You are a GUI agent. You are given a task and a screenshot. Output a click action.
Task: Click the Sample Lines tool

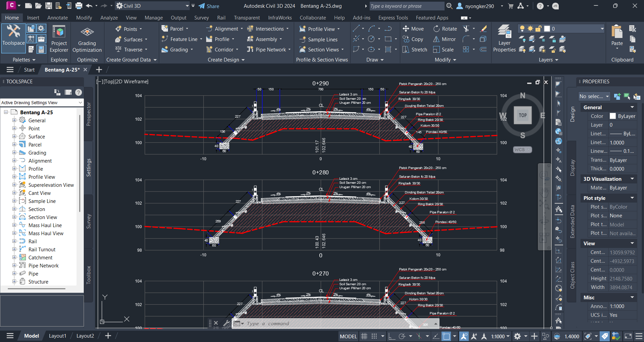click(319, 39)
